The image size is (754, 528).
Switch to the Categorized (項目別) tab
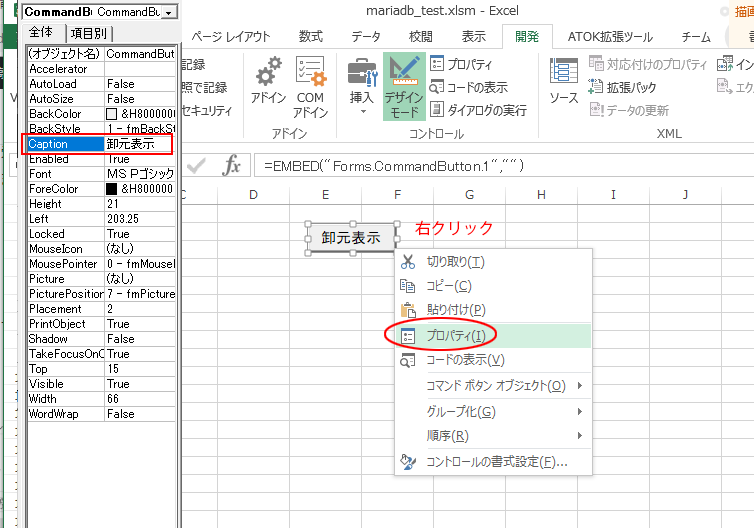tap(88, 33)
